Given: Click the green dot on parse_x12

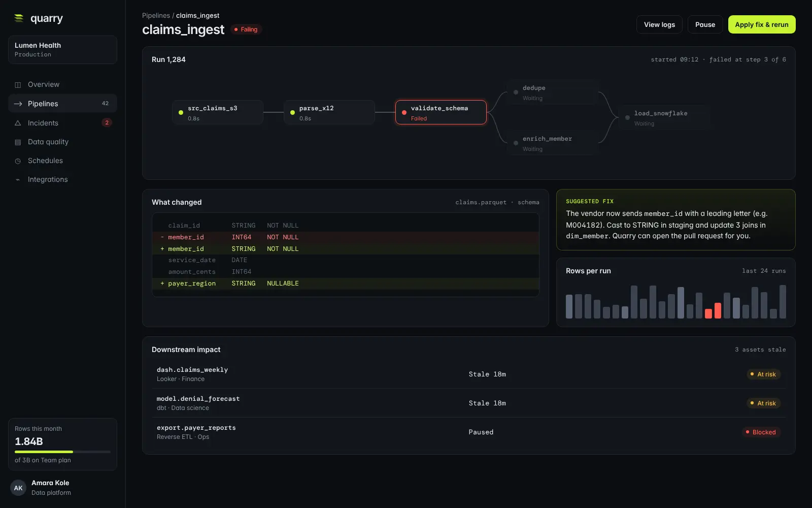Looking at the screenshot, I should tap(292, 112).
